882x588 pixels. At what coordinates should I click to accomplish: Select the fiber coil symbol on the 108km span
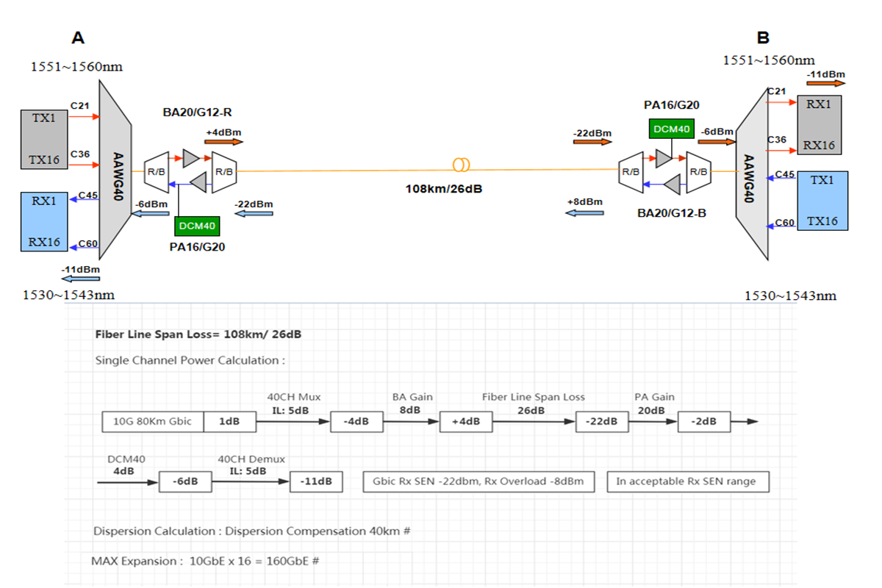(x=462, y=163)
